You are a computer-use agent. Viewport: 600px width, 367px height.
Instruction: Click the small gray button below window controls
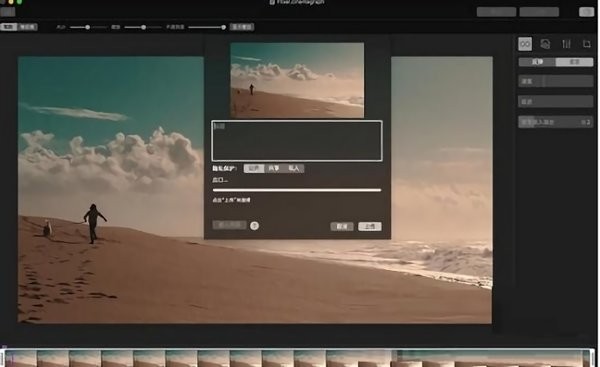click(x=8, y=11)
